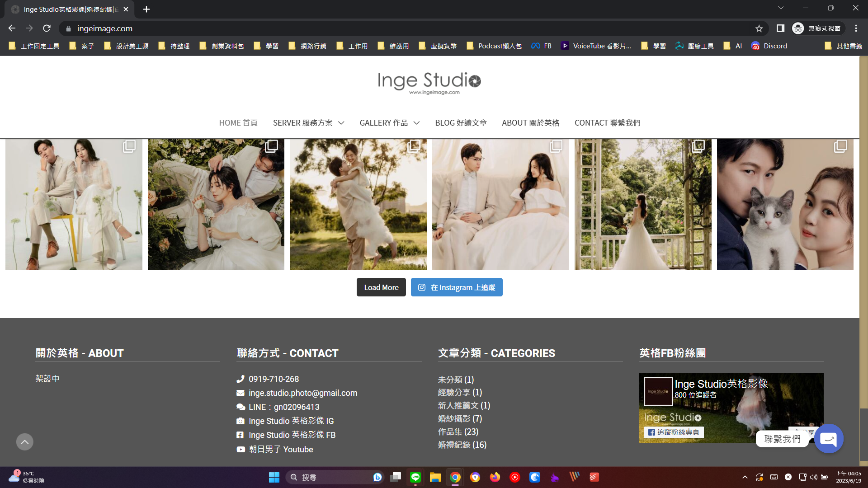
Task: Click the 追蹤粉絲專頁 Facebook follow button
Action: click(x=674, y=432)
